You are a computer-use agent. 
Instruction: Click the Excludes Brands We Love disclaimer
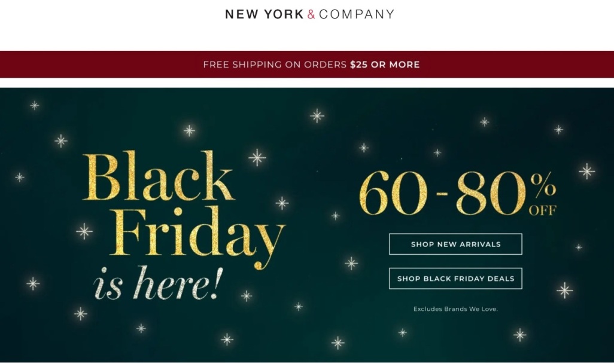(455, 309)
